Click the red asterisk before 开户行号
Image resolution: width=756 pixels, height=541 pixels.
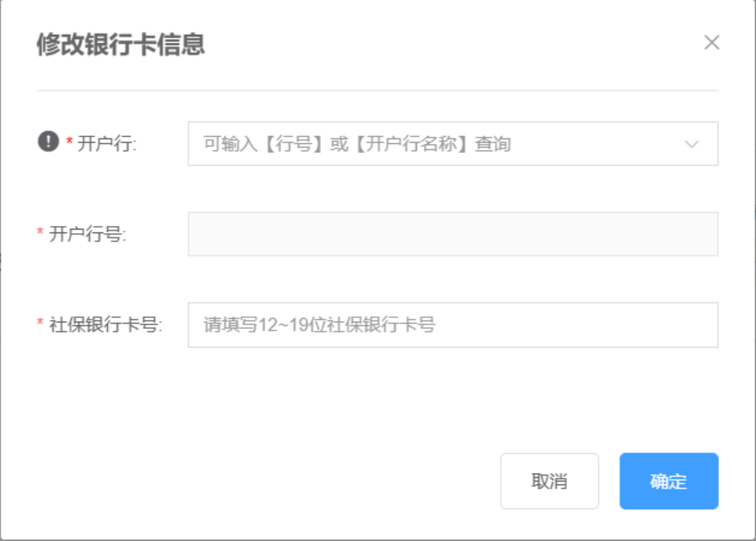click(41, 233)
